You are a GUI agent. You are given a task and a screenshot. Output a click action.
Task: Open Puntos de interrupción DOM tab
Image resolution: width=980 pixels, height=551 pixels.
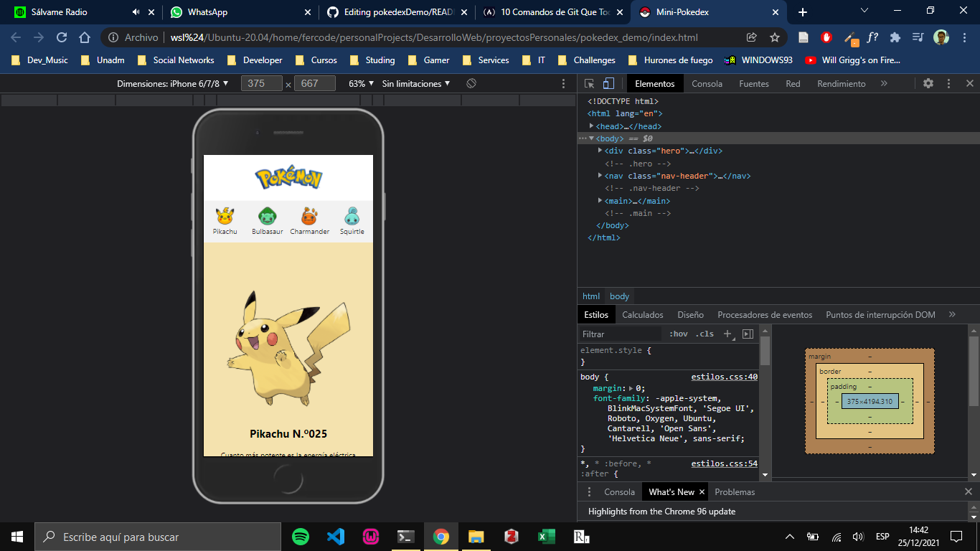tap(880, 315)
